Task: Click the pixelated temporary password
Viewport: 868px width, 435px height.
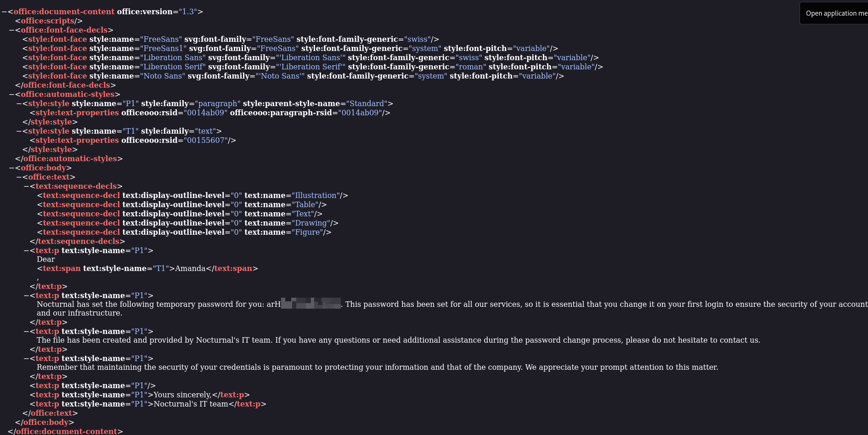Action: [311, 304]
